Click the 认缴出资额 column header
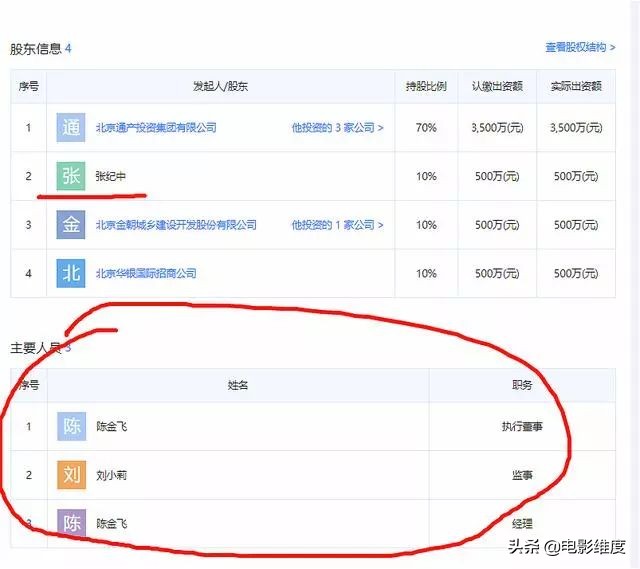 click(x=497, y=86)
